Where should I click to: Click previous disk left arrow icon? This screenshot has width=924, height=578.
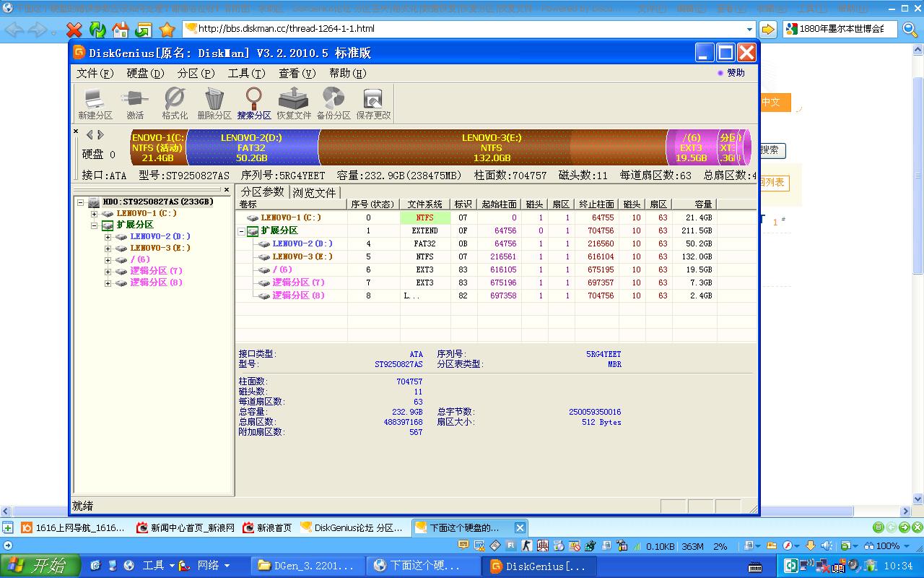pos(90,135)
